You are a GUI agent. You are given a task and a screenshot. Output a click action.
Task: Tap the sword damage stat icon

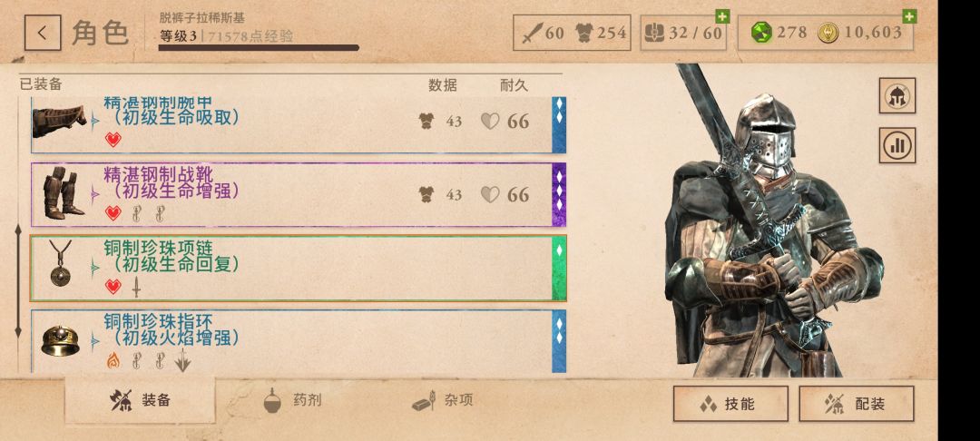[x=532, y=33]
